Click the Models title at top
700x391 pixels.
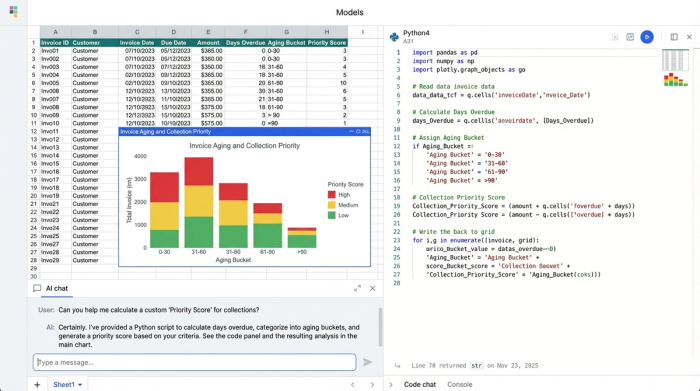(350, 12)
